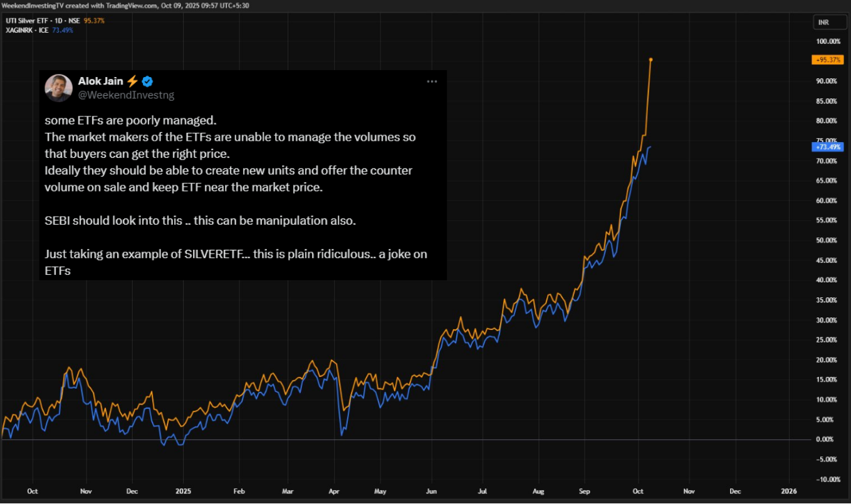Click the orange endpoint dot on the chart
The image size is (851, 504).
point(650,59)
